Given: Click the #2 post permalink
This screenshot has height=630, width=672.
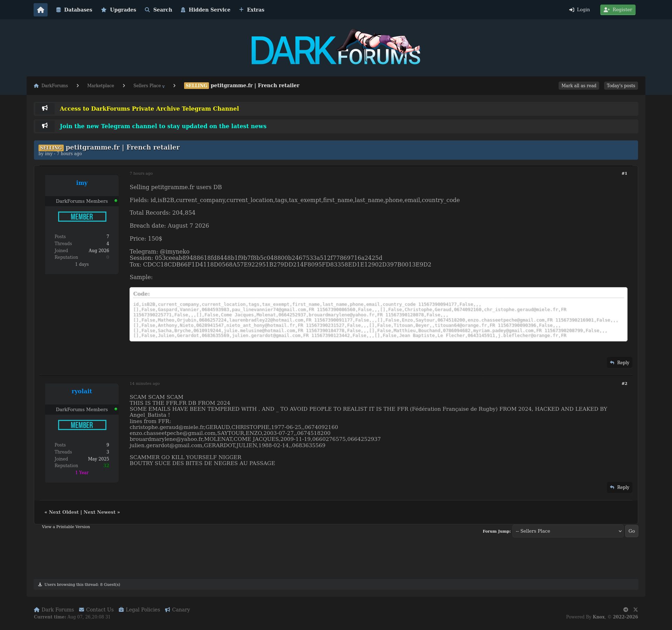Looking at the screenshot, I should (x=624, y=384).
